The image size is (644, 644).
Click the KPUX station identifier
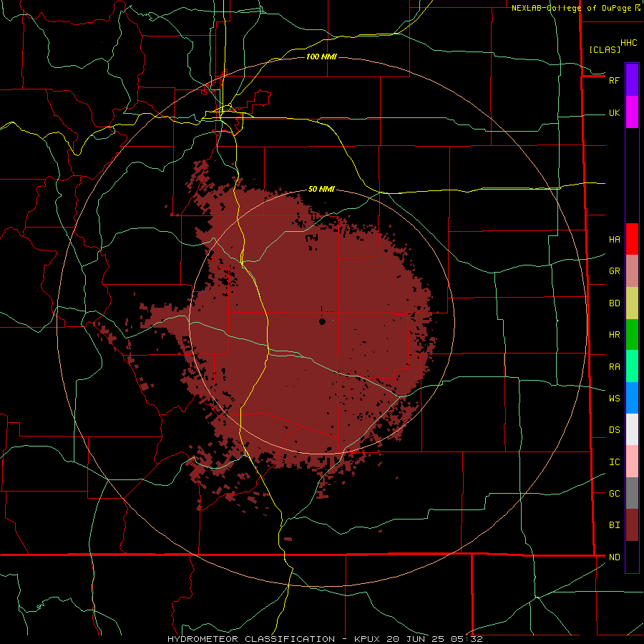(368, 639)
